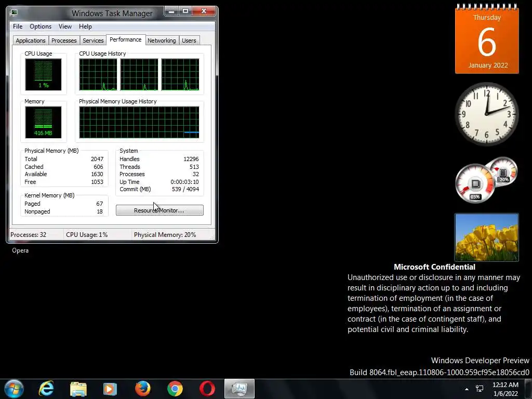532x399 pixels.
Task: Select the Handles value 12296
Action: (191, 159)
